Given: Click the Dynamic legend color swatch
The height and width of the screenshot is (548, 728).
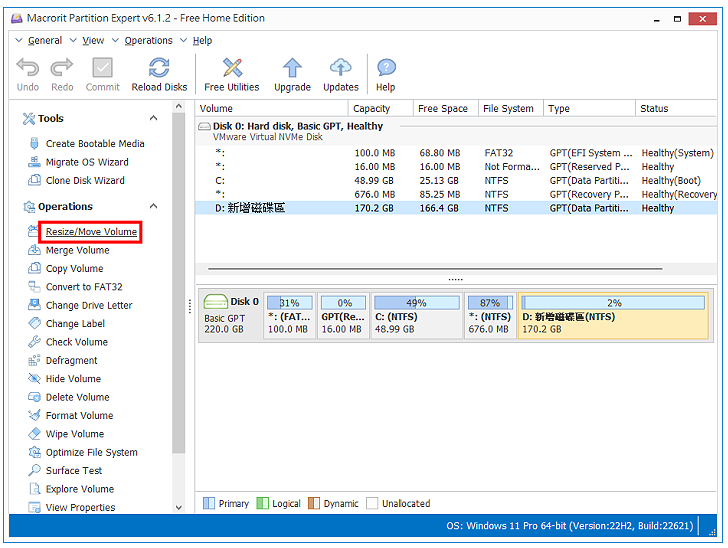Looking at the screenshot, I should [314, 503].
